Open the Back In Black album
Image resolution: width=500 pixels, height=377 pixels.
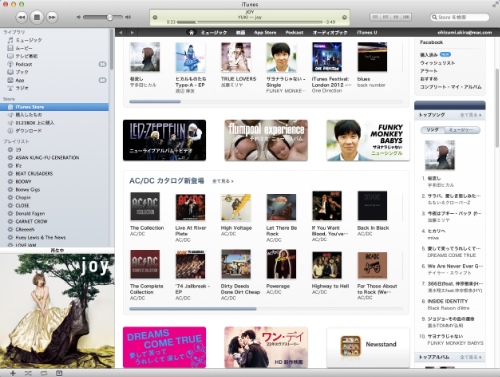(x=372, y=206)
